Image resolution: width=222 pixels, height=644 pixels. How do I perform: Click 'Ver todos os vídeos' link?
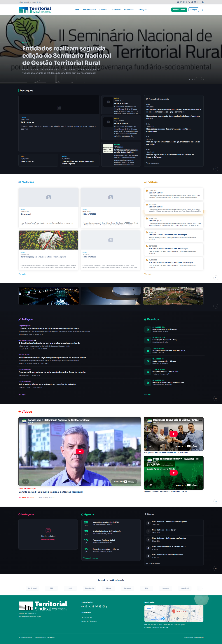pos(27,498)
